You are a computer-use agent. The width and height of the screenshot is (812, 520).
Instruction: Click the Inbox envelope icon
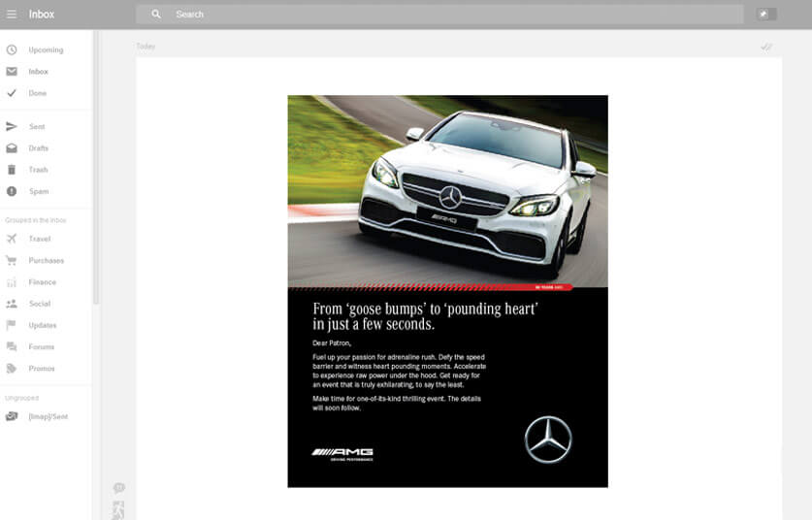[12, 72]
